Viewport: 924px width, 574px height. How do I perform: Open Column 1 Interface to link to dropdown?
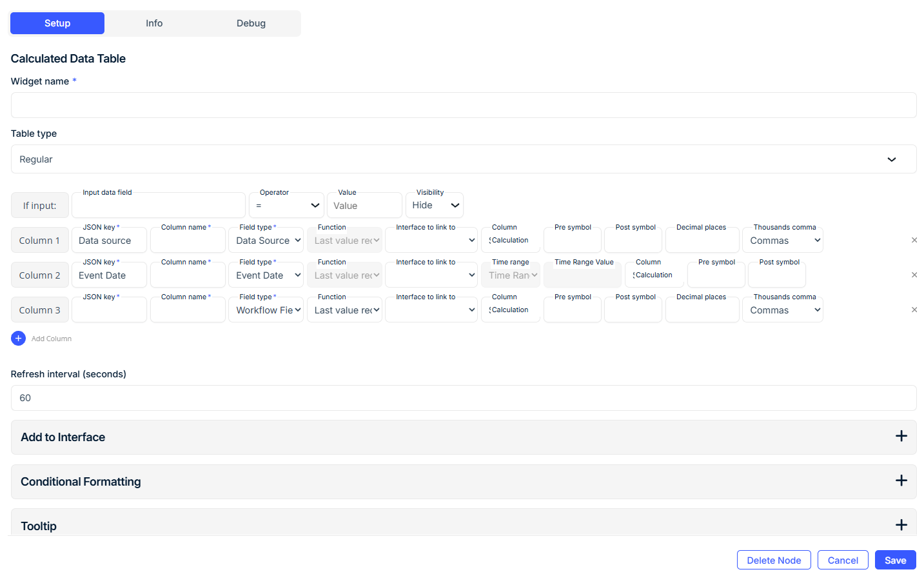[x=431, y=240]
